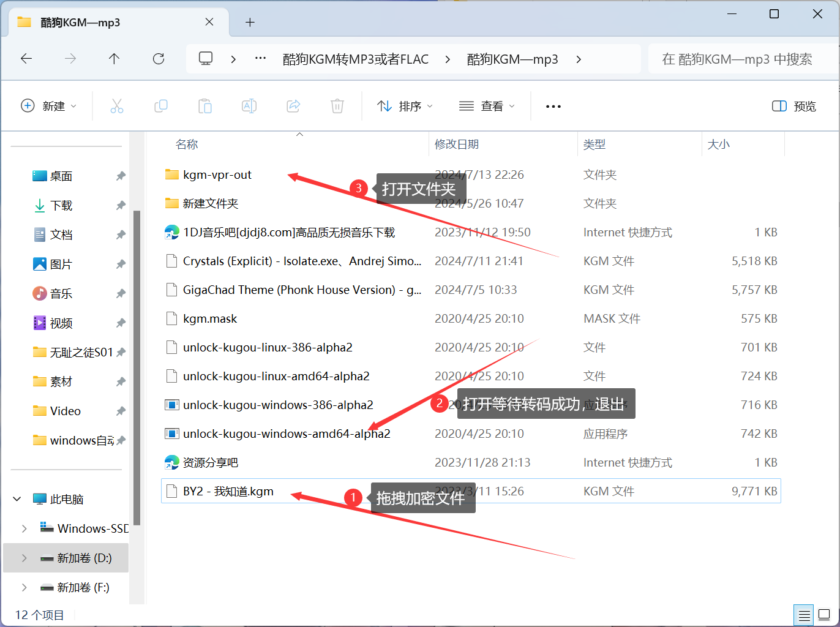Expand the 新加卷 (F:) drive node
The height and width of the screenshot is (627, 840).
pyautogui.click(x=24, y=587)
